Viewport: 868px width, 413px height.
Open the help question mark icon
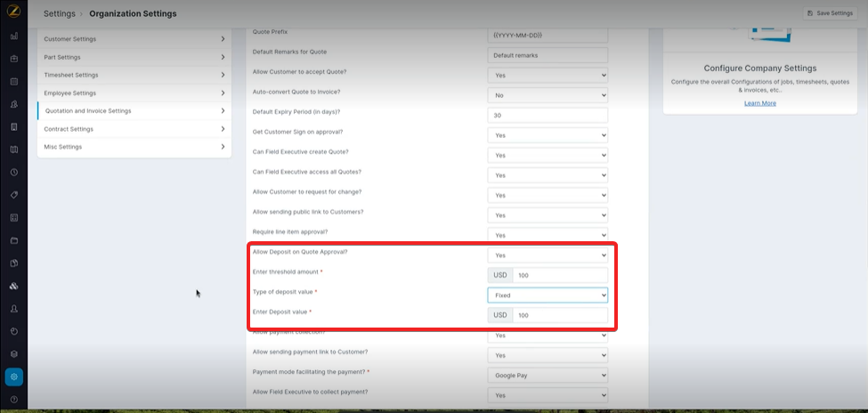(14, 399)
